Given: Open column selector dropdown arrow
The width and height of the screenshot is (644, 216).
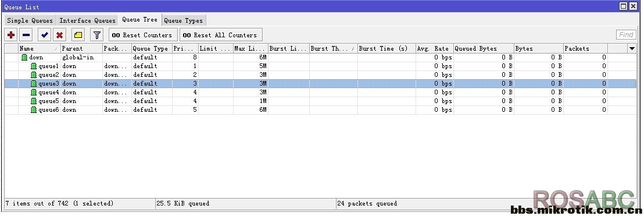Looking at the screenshot, I should [632, 48].
